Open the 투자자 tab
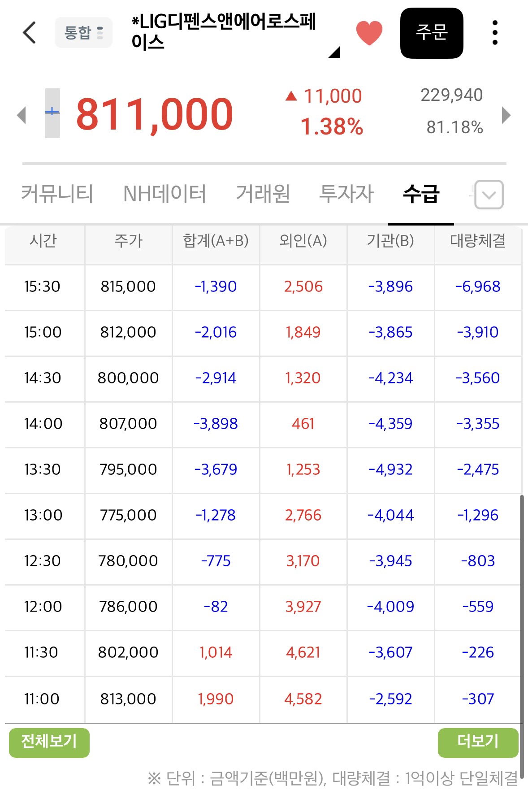Image resolution: width=528 pixels, height=812 pixels. tap(346, 194)
